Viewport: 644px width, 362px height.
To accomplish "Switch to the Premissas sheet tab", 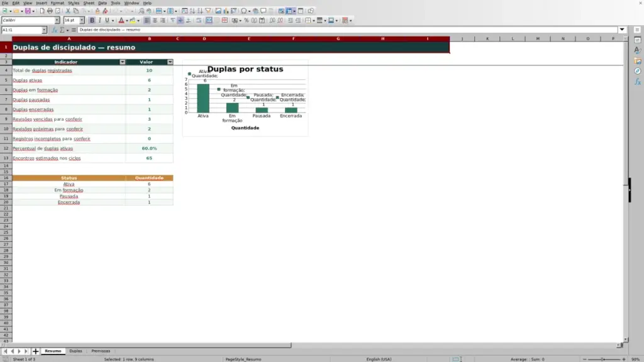I will pyautogui.click(x=101, y=351).
